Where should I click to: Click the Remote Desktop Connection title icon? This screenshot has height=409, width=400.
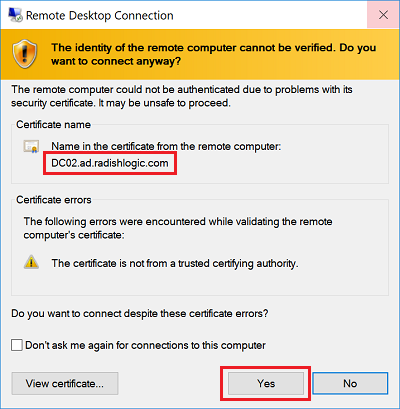click(x=15, y=15)
